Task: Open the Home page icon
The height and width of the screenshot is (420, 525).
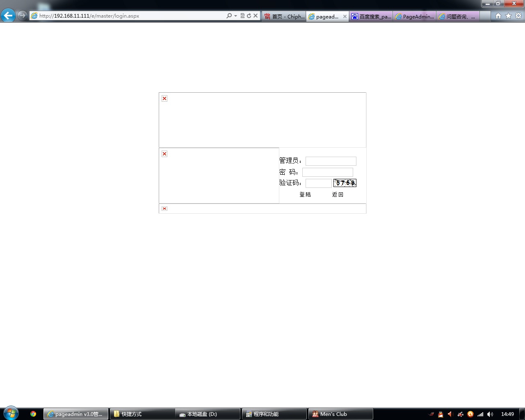Action: pos(498,16)
